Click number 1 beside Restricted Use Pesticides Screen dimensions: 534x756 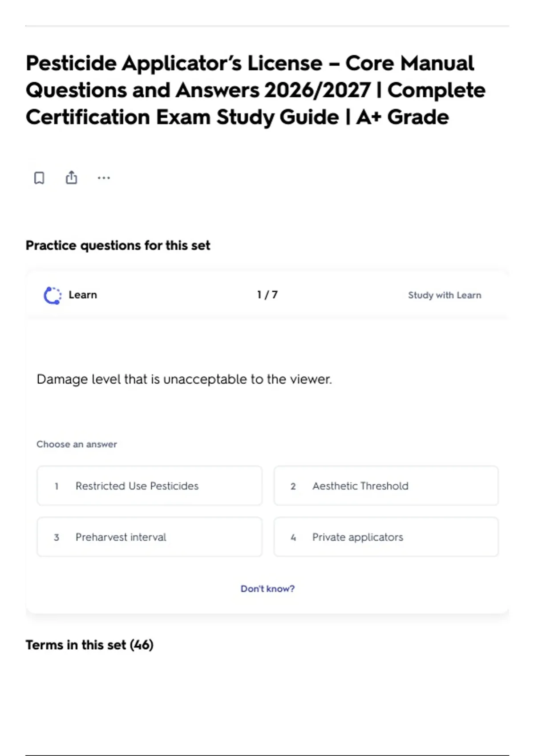point(57,486)
